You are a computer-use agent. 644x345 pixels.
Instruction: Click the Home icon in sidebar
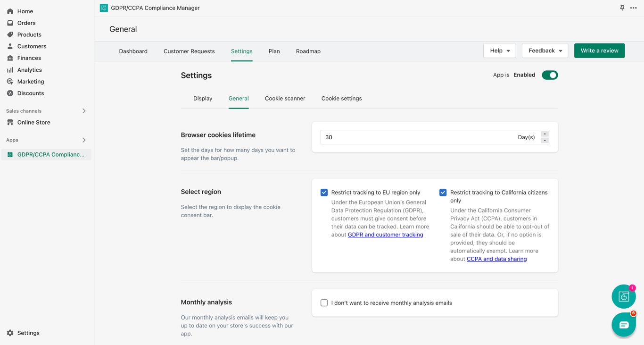pos(10,11)
